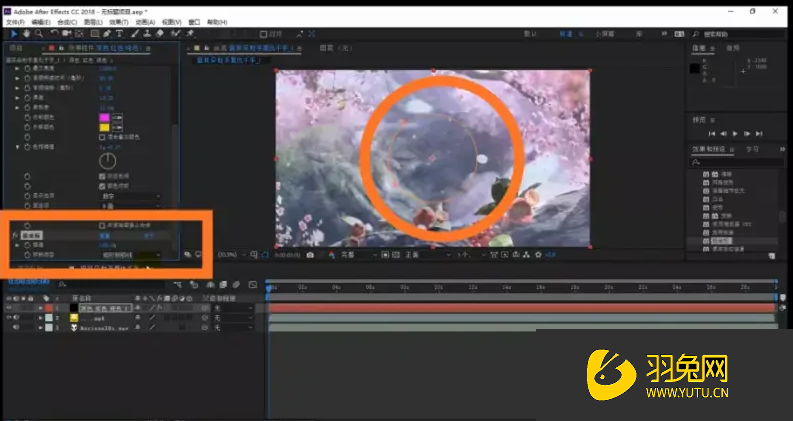Open the 合成(C) menu
The height and width of the screenshot is (421, 793).
[67, 22]
